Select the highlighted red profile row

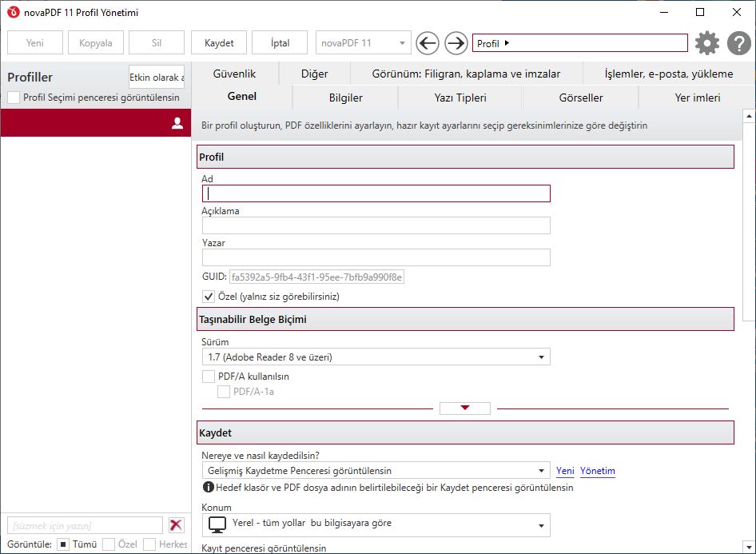(96, 122)
